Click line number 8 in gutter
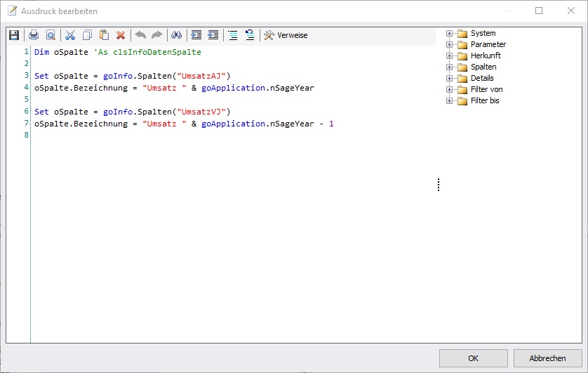 tap(26, 135)
